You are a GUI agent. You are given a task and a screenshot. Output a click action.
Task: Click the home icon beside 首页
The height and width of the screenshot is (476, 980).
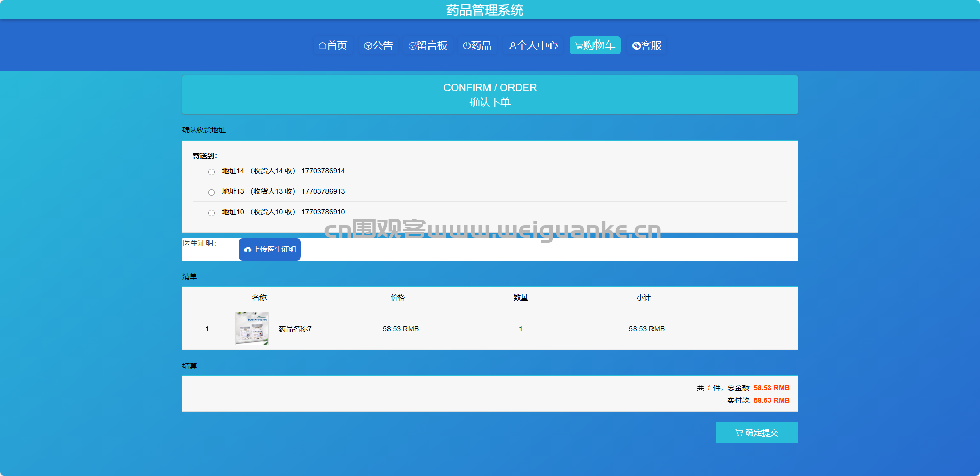click(x=322, y=46)
